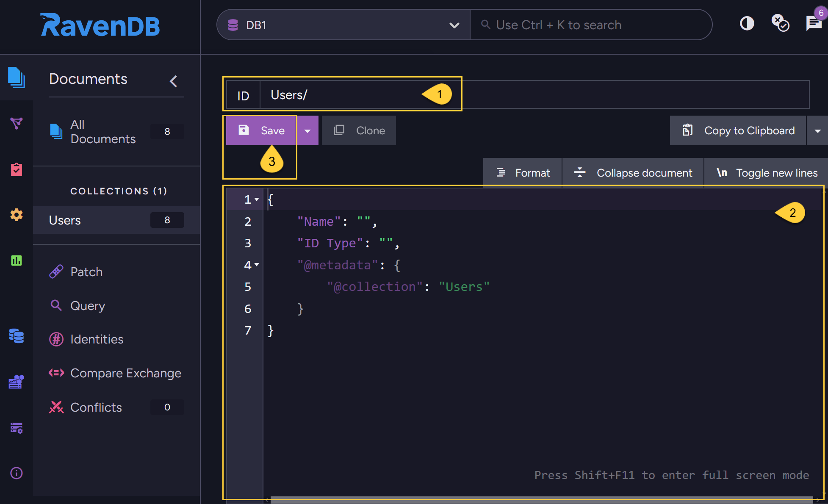828x504 pixels.
Task: Click the Query magnifier icon
Action: coord(56,305)
